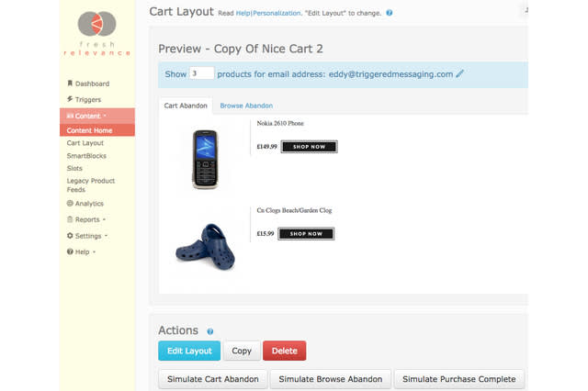588x391 pixels.
Task: Click the blue Edit Layout button
Action: [x=188, y=351]
